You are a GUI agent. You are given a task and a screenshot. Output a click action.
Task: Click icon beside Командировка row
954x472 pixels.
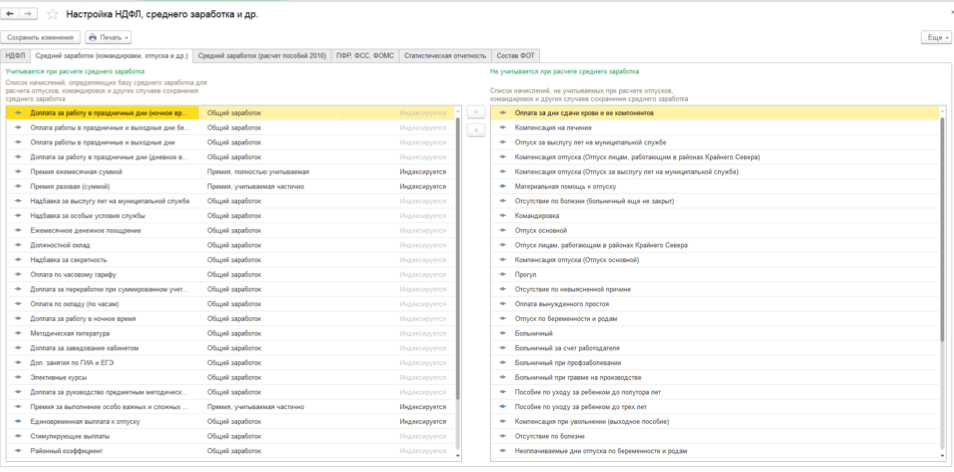point(503,216)
